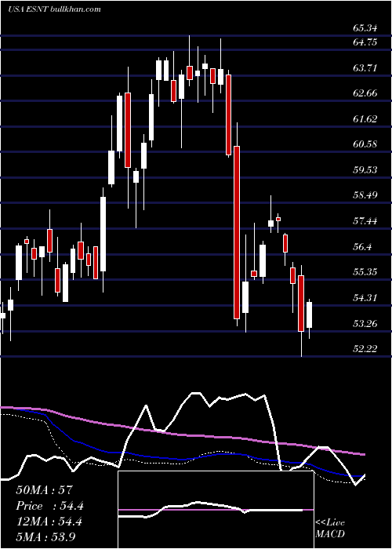Click the 64.75 price label
Viewport: 392px width, 549px height.
click(x=365, y=42)
